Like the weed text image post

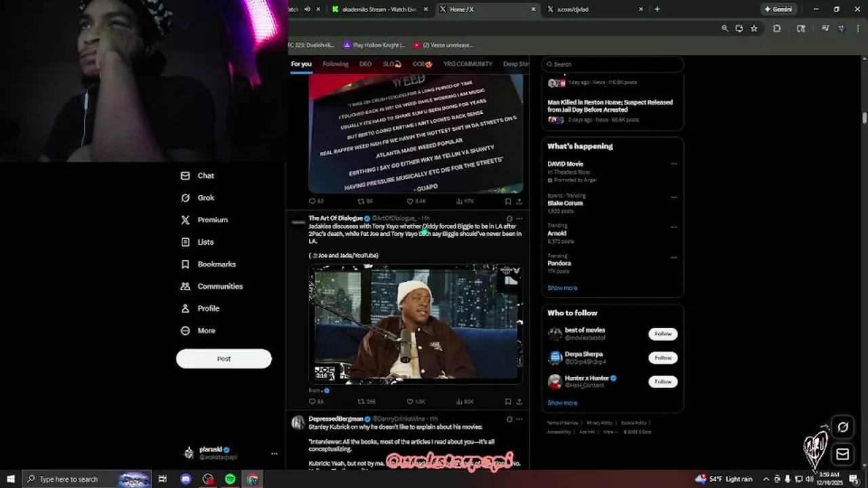click(416, 201)
